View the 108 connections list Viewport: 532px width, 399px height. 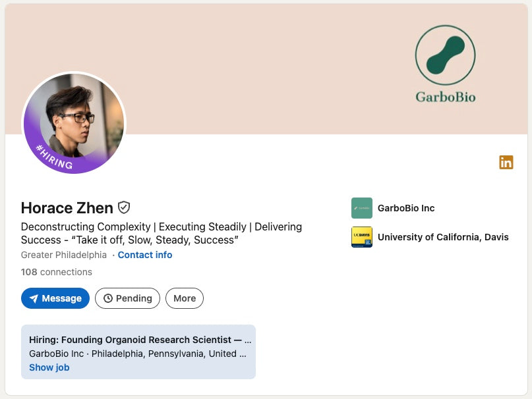click(x=56, y=272)
